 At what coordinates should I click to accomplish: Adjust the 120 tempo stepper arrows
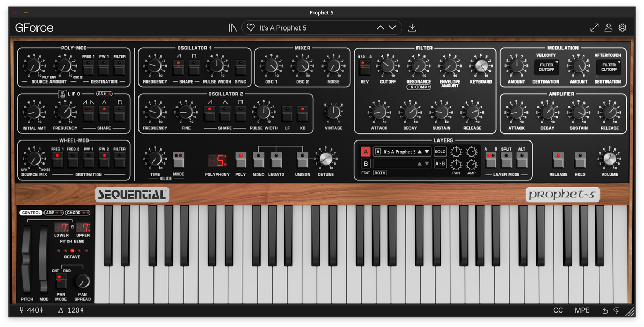(x=82, y=310)
